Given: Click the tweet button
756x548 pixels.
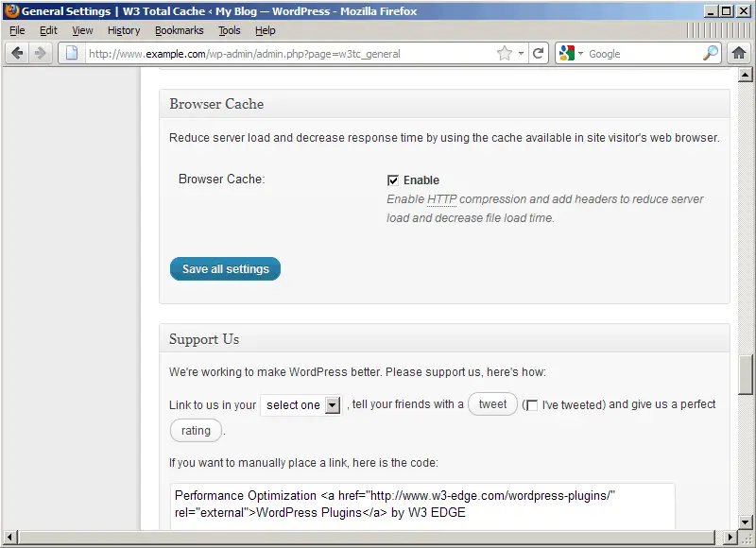Looking at the screenshot, I should point(492,403).
